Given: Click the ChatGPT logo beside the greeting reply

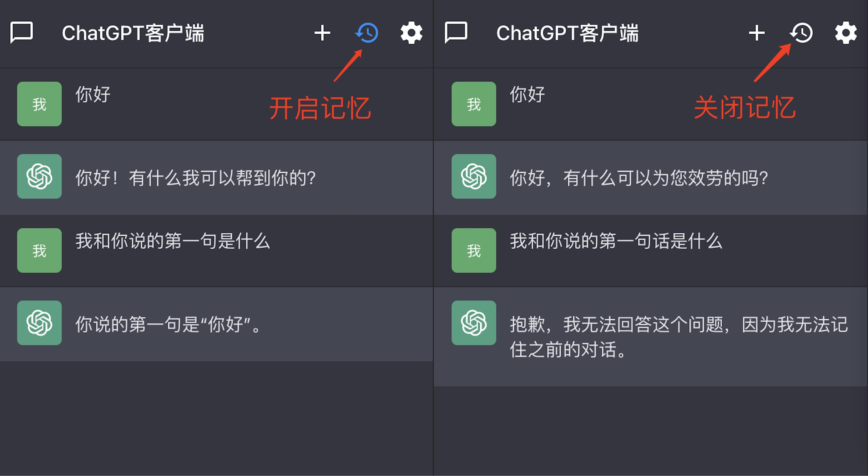Looking at the screenshot, I should 39,177.
